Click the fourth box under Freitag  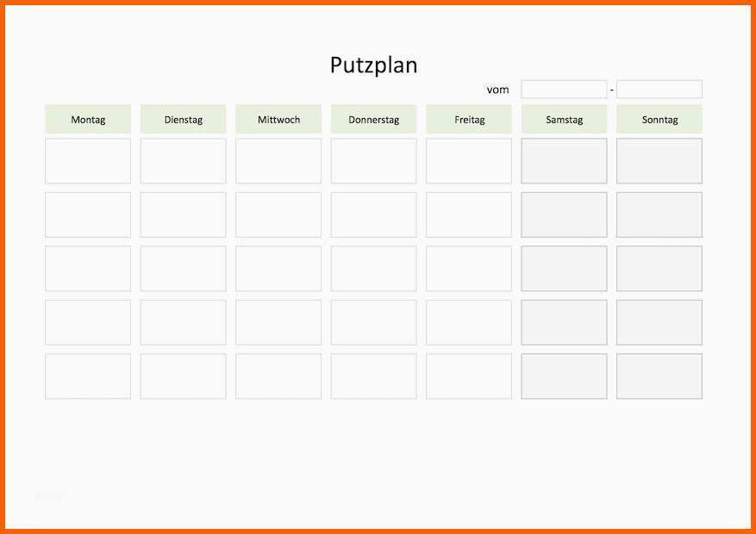469,323
